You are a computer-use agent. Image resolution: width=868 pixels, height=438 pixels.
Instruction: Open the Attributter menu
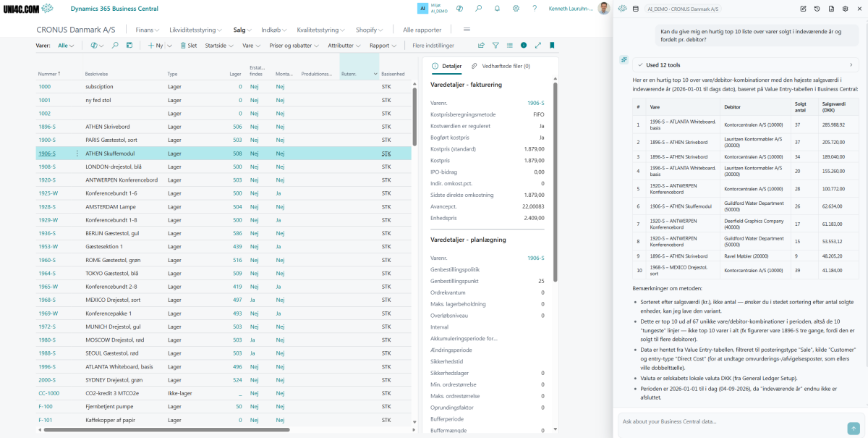click(x=344, y=45)
